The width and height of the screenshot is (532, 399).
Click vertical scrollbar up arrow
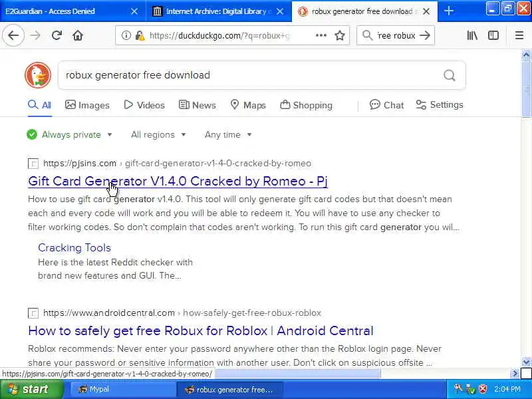[x=526, y=55]
